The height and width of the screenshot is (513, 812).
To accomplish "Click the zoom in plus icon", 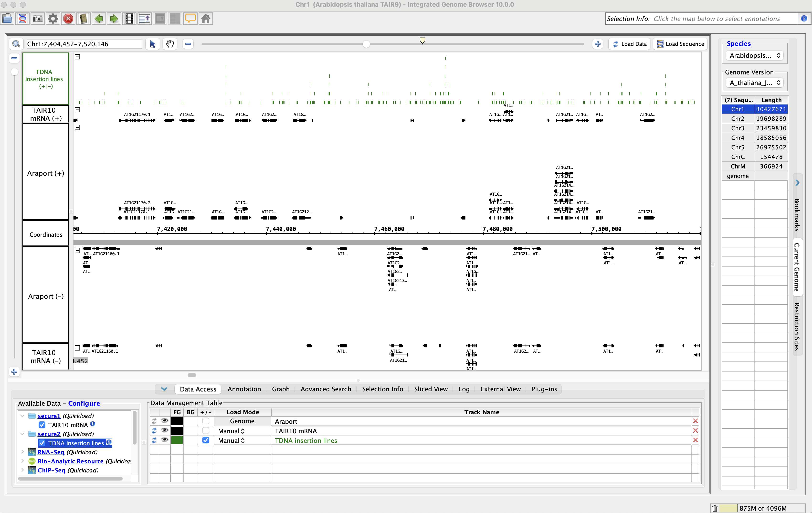I will [x=597, y=44].
